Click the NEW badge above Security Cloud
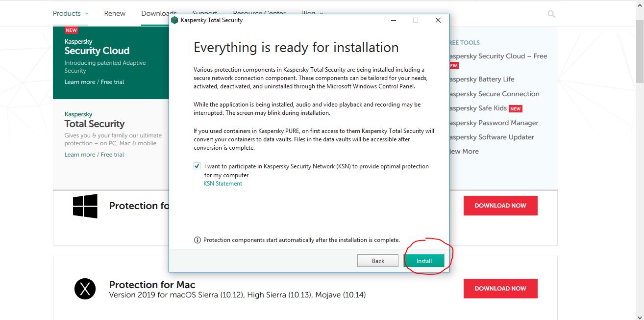 pos(71,30)
